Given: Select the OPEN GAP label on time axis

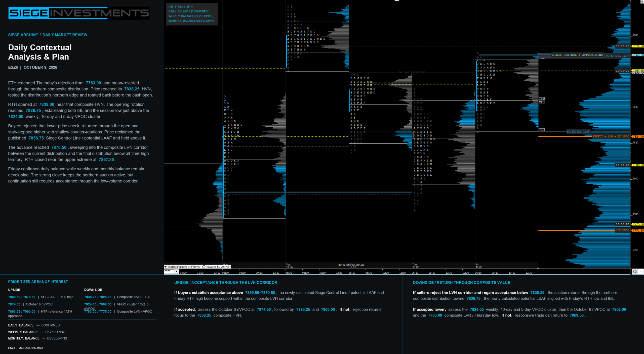Looking at the screenshot, I should coord(351,265).
